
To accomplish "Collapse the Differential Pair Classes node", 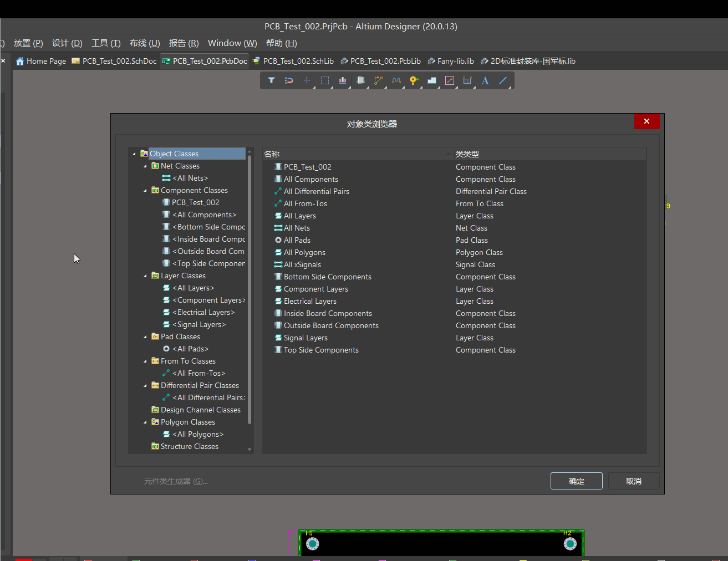I will 145,386.
